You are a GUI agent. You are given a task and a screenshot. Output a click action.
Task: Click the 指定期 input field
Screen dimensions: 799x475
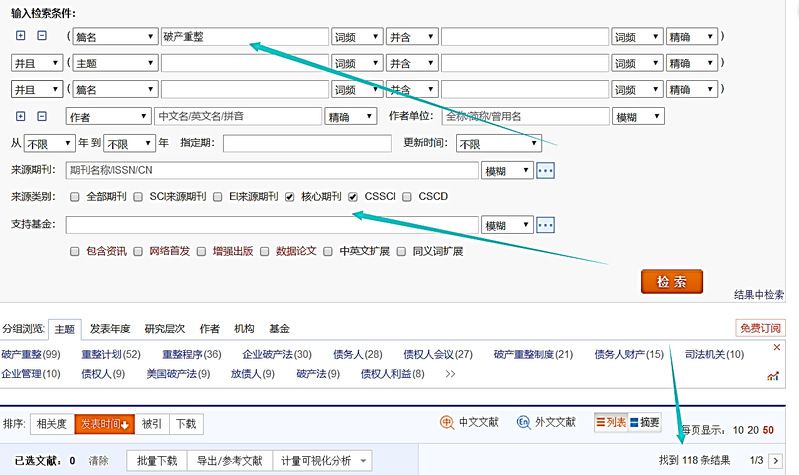click(x=306, y=143)
